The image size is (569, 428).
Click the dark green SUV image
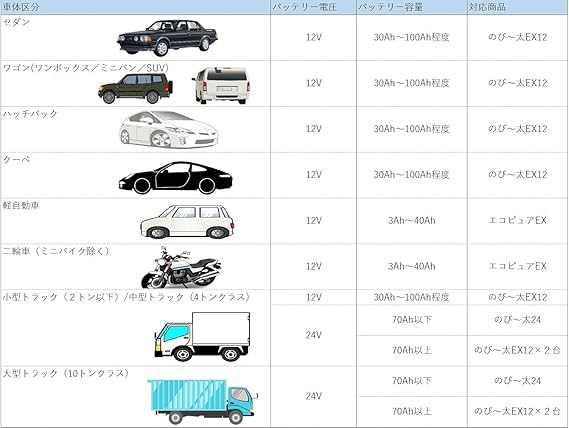click(135, 88)
